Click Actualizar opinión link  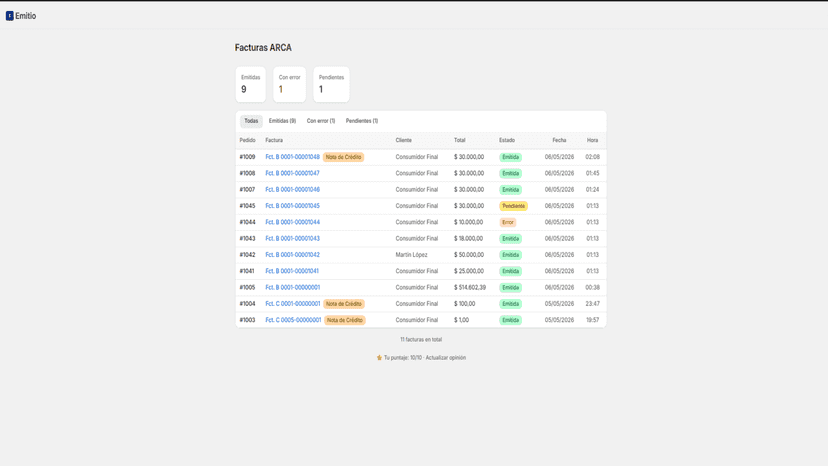tap(446, 358)
